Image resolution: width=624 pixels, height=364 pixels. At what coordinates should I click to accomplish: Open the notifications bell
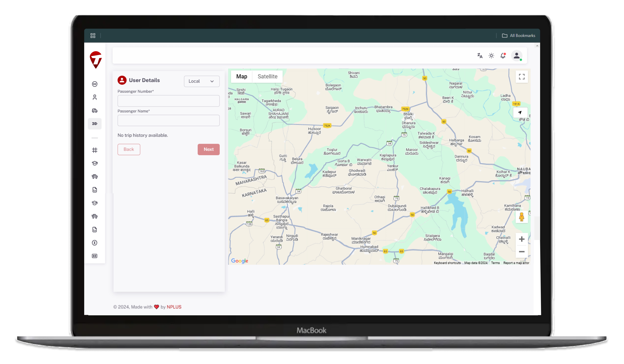(503, 56)
